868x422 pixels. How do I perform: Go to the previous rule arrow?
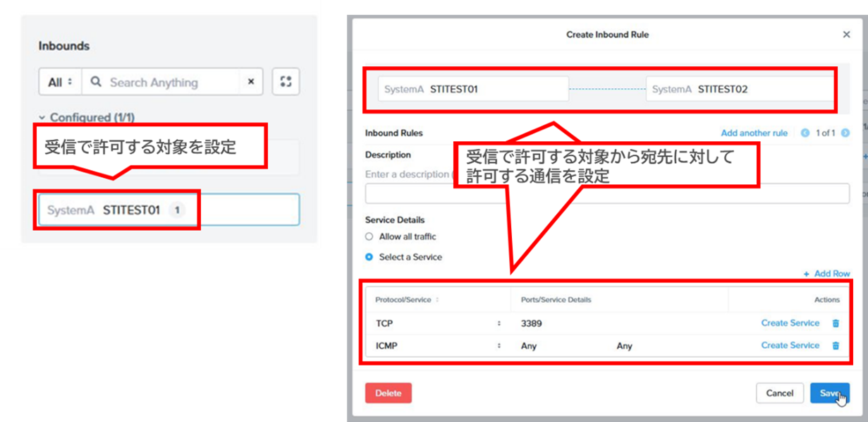click(805, 133)
